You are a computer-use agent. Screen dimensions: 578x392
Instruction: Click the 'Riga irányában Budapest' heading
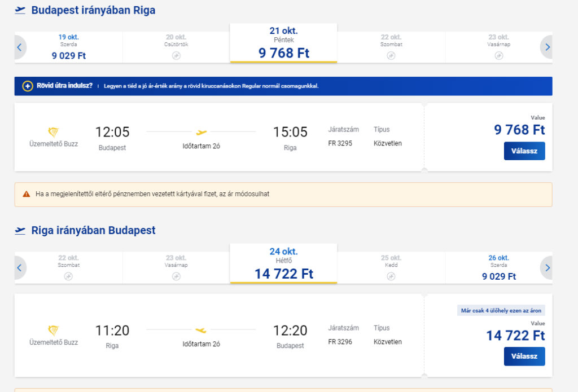pyautogui.click(x=93, y=231)
